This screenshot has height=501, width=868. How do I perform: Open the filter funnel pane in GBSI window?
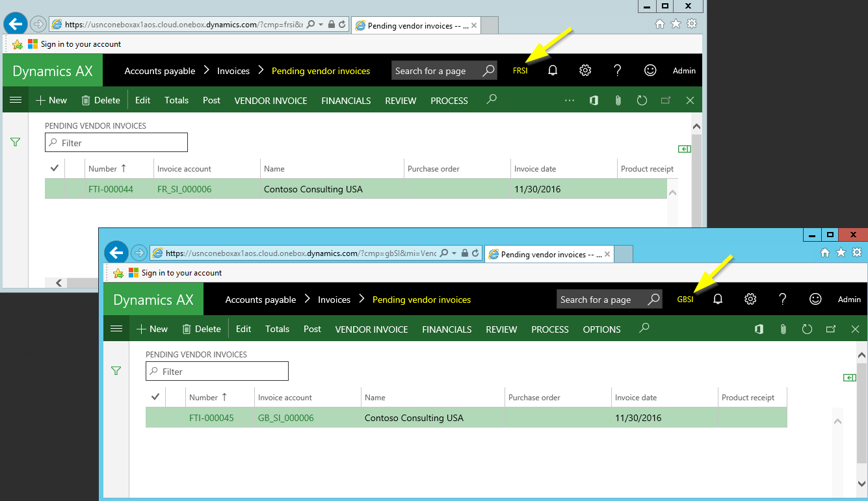point(116,371)
